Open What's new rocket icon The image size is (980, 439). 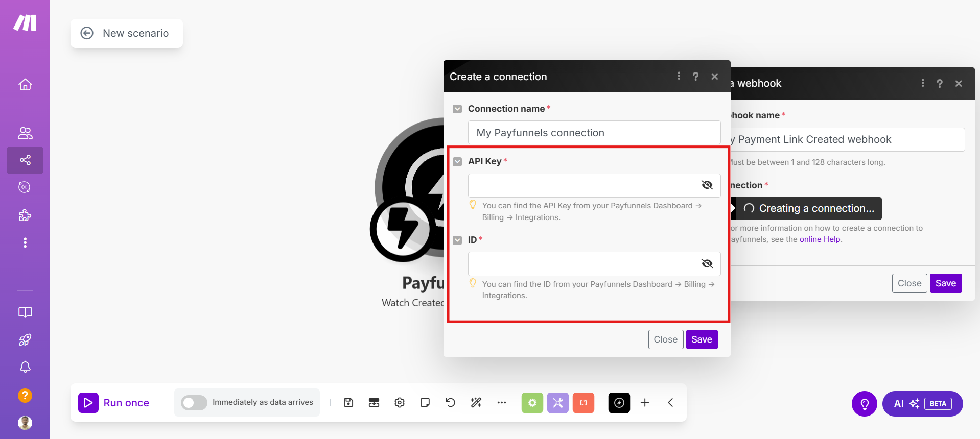[25, 339]
